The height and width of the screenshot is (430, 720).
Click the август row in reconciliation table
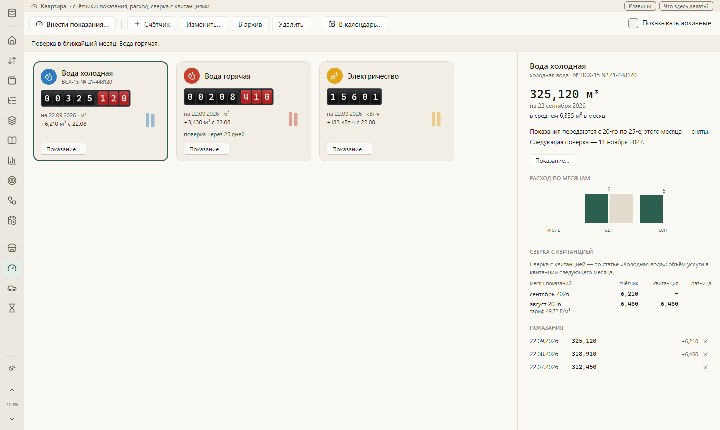(619, 307)
